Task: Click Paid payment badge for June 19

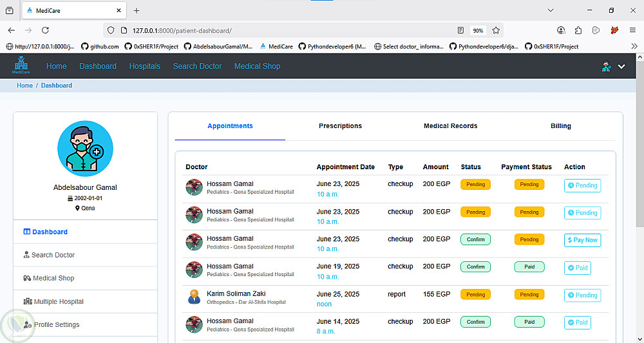Action: coord(529,266)
